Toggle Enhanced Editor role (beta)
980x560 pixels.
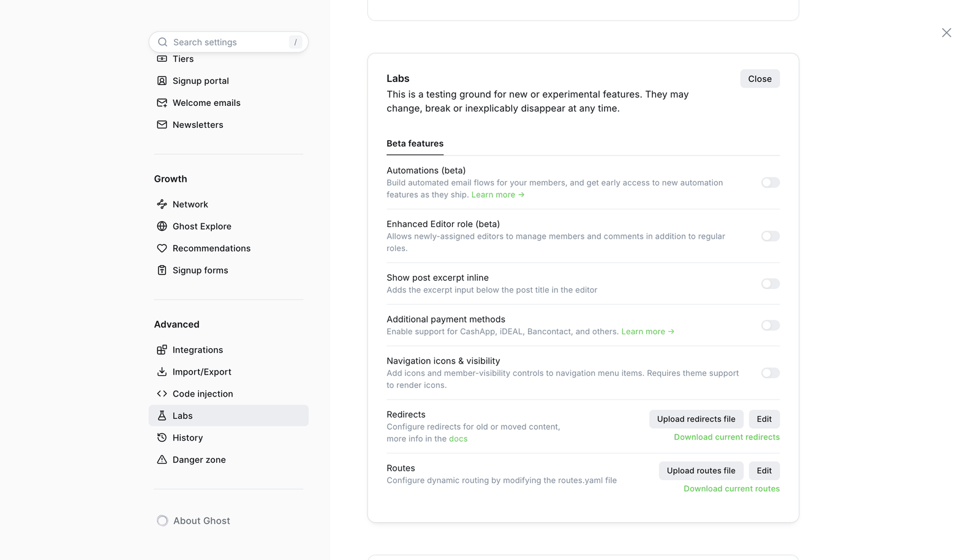click(x=771, y=236)
